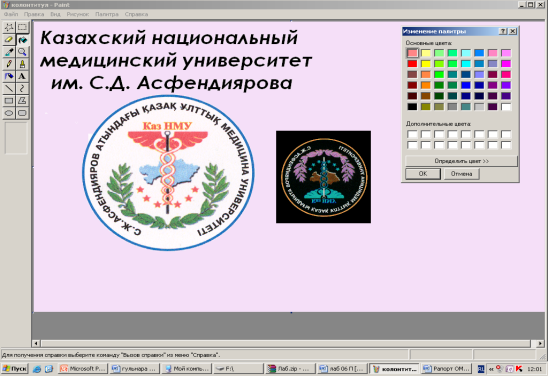Click the horizontal scrollbar left arrow
Screen dimensions: 548x376
(x=36, y=344)
